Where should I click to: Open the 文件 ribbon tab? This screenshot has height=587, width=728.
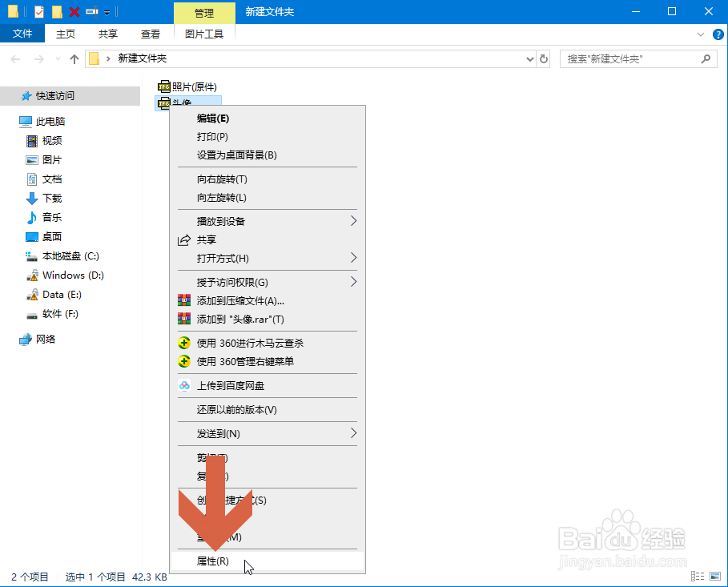tap(22, 34)
